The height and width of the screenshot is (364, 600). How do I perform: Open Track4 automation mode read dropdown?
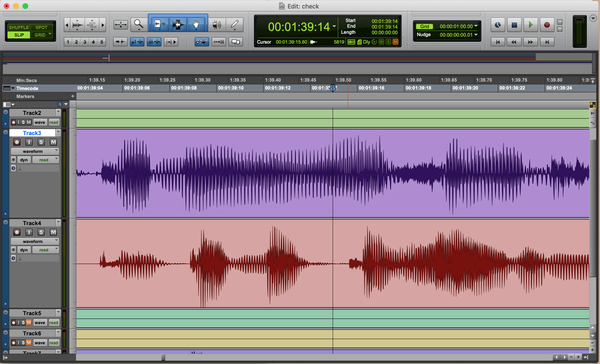click(46, 250)
